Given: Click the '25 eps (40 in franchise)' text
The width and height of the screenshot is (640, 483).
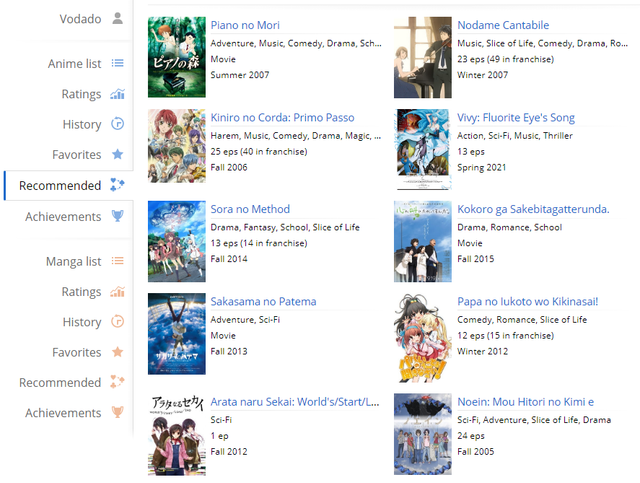Looking at the screenshot, I should tap(259, 151).
